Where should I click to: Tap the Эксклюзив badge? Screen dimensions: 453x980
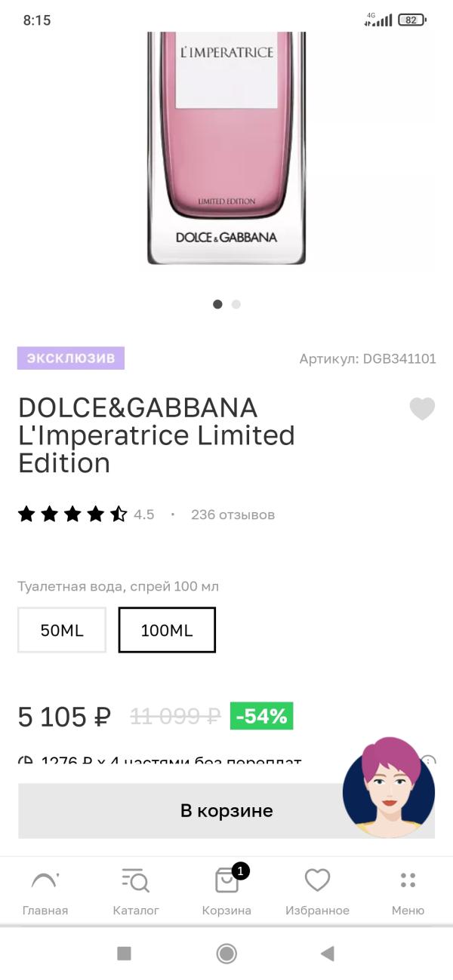(71, 358)
